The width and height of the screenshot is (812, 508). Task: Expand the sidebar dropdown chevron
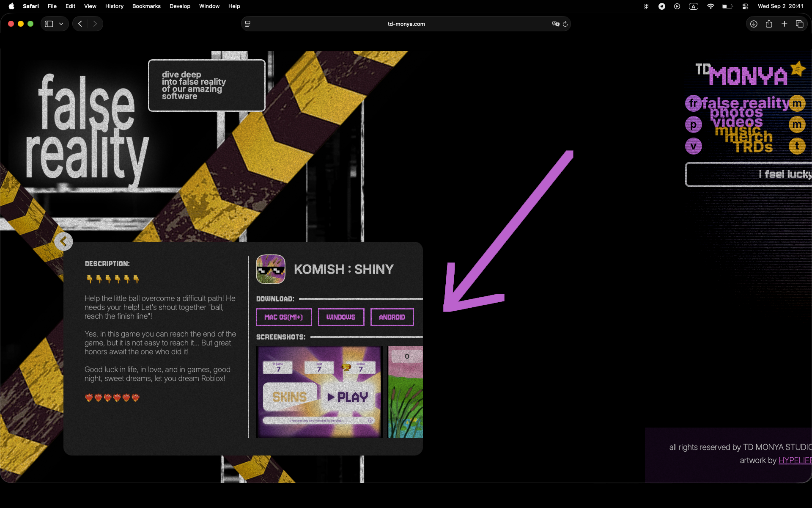61,24
